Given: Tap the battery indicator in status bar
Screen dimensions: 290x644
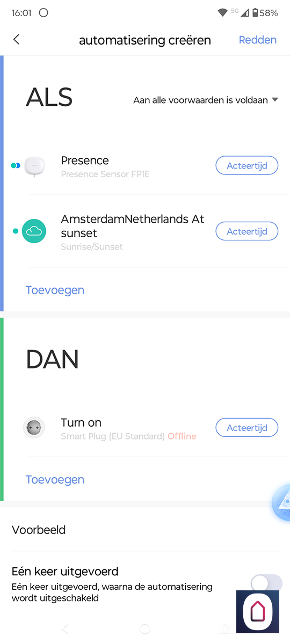Looking at the screenshot, I should coord(255,13).
